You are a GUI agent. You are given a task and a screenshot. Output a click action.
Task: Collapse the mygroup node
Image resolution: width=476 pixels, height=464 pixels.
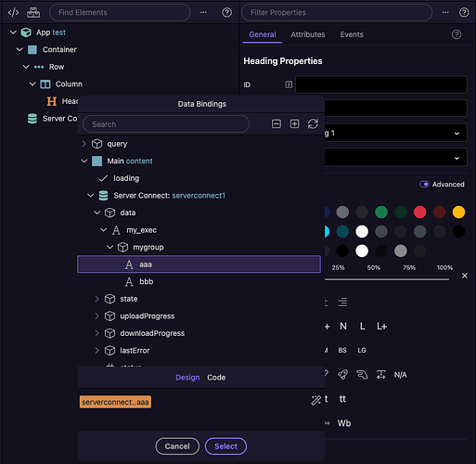coord(109,247)
